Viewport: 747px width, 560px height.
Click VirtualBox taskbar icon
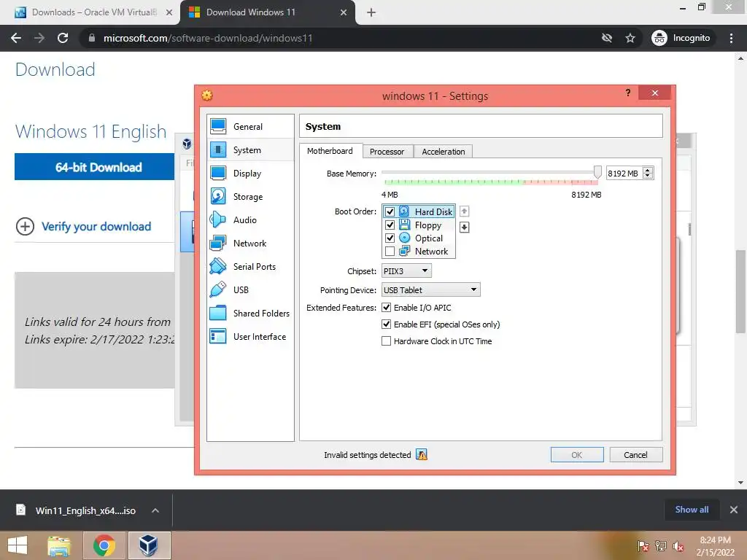pyautogui.click(x=149, y=545)
